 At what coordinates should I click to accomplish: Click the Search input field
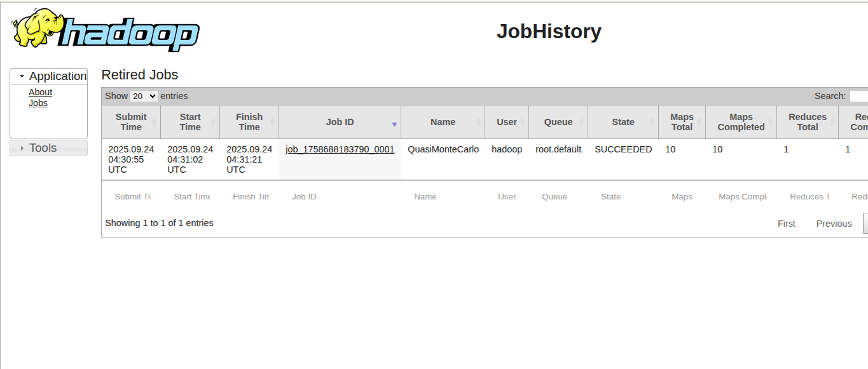pos(858,96)
